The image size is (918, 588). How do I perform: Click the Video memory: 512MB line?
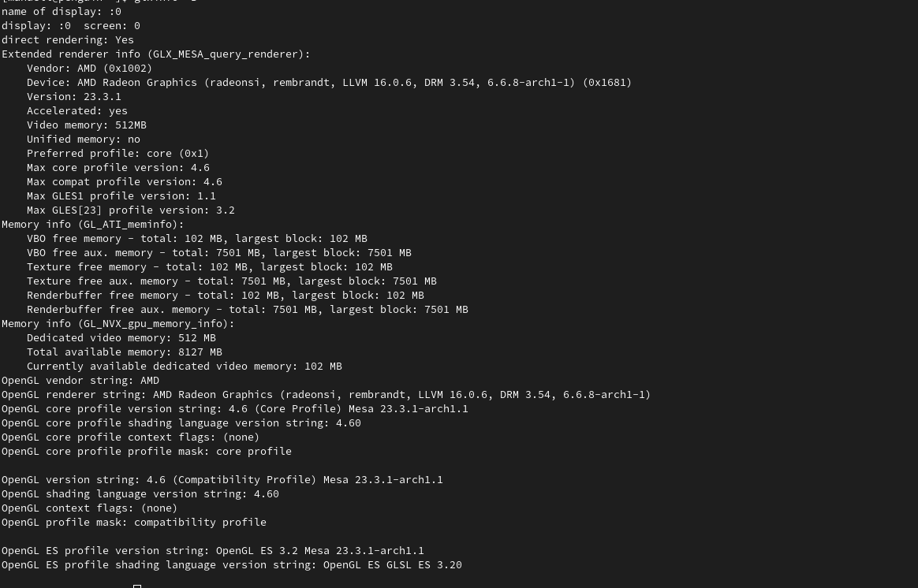pos(87,125)
